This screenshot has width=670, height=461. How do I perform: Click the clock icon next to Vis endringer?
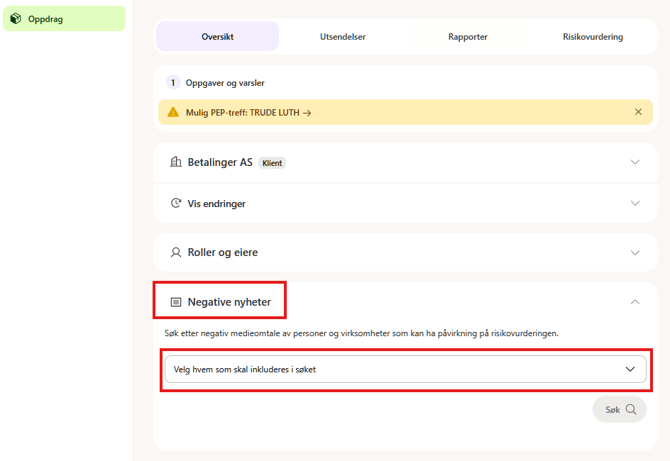tap(176, 203)
